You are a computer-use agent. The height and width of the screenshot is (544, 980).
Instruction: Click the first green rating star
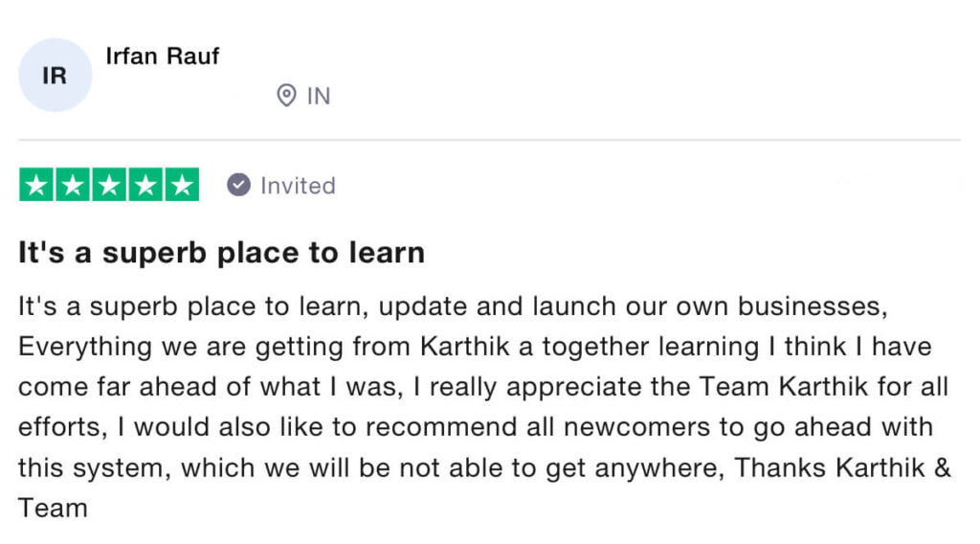(37, 185)
